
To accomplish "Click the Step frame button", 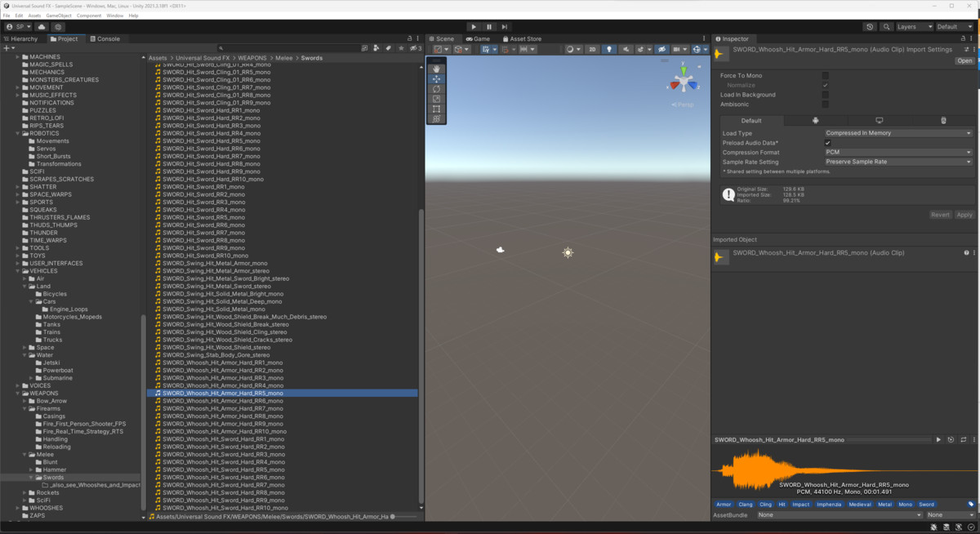I will point(505,27).
